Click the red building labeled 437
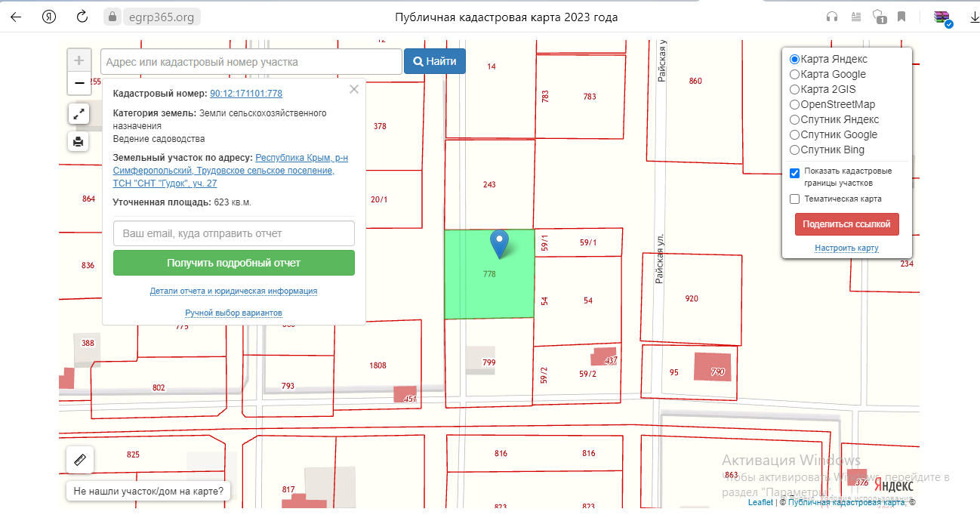 pos(604,356)
